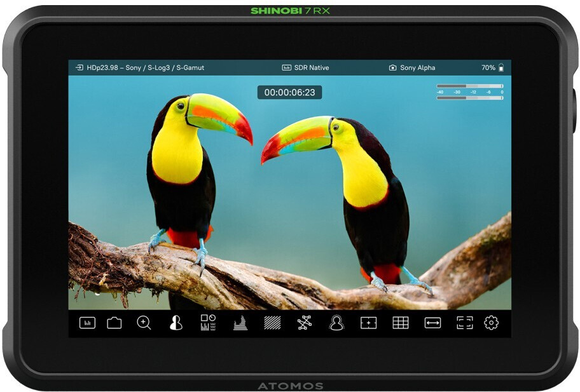The width and height of the screenshot is (580, 392).
Task: Tap the audio level meters
Action: pos(470,91)
